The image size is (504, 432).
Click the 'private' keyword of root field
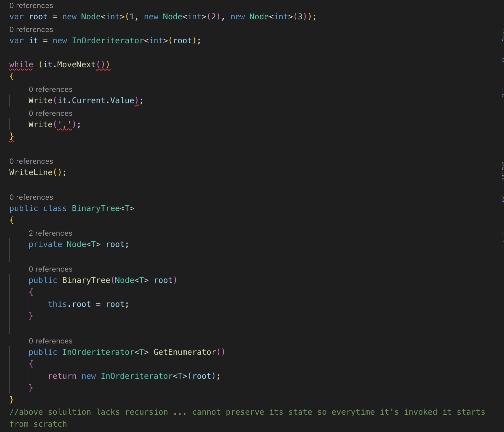(x=45, y=244)
